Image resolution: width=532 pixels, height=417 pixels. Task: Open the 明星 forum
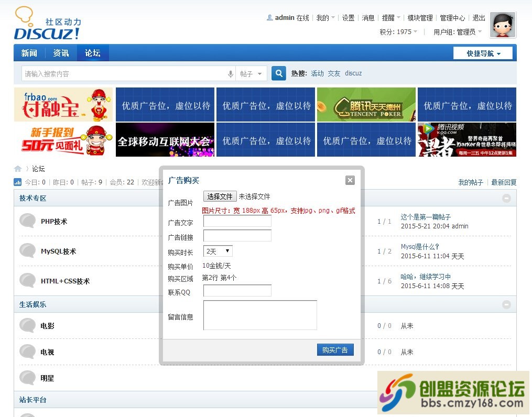pos(47,378)
